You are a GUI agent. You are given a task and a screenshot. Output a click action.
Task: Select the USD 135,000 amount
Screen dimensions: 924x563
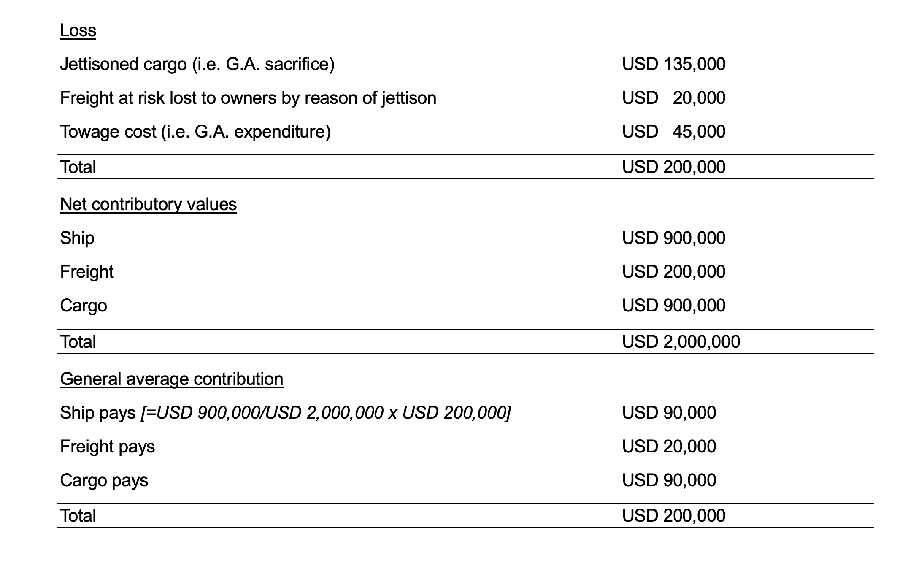674,65
